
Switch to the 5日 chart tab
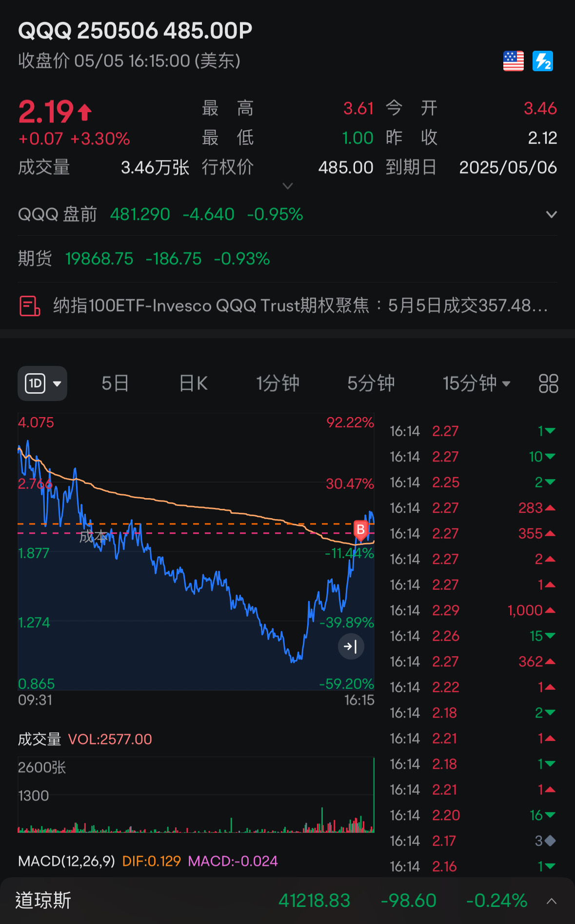coord(115,383)
